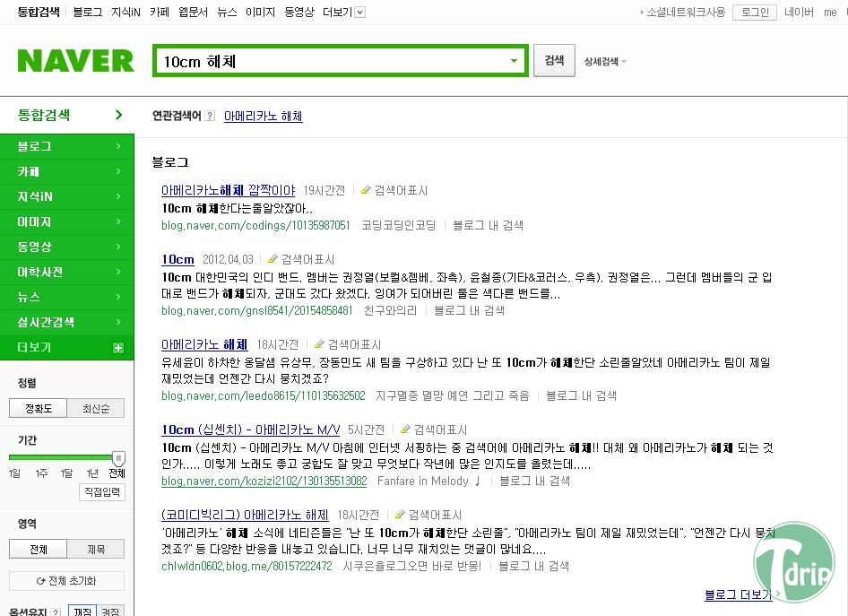
Task: Open the search box suggestion dropdown arrow
Action: pos(514,61)
